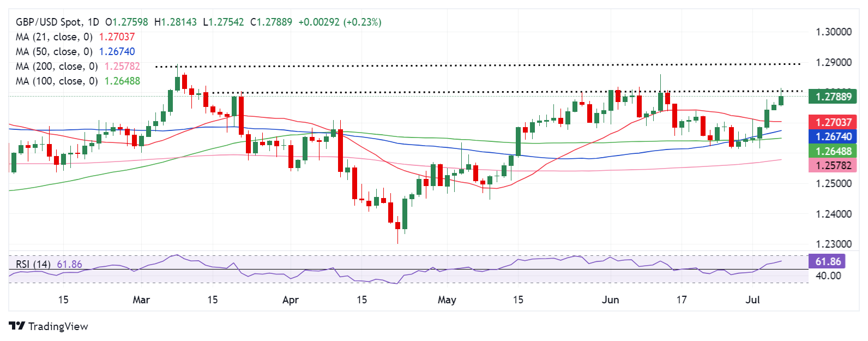The height and width of the screenshot is (341, 868).
Task: Select the blue 1.26740 MA price tag
Action: 833,137
